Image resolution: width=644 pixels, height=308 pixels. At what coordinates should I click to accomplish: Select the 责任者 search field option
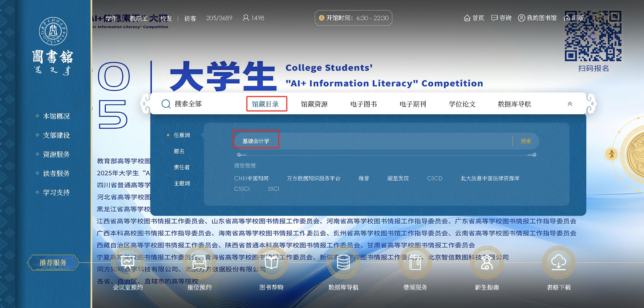tap(181, 167)
